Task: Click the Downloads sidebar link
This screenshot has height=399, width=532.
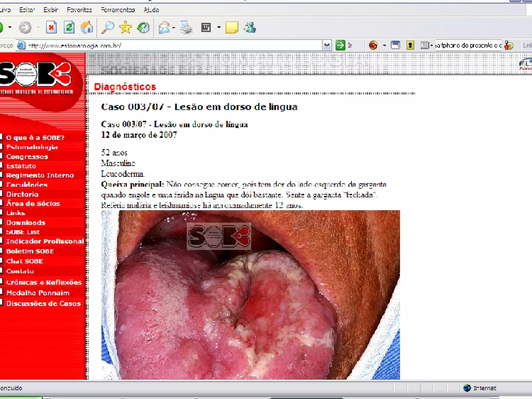Action: point(26,223)
